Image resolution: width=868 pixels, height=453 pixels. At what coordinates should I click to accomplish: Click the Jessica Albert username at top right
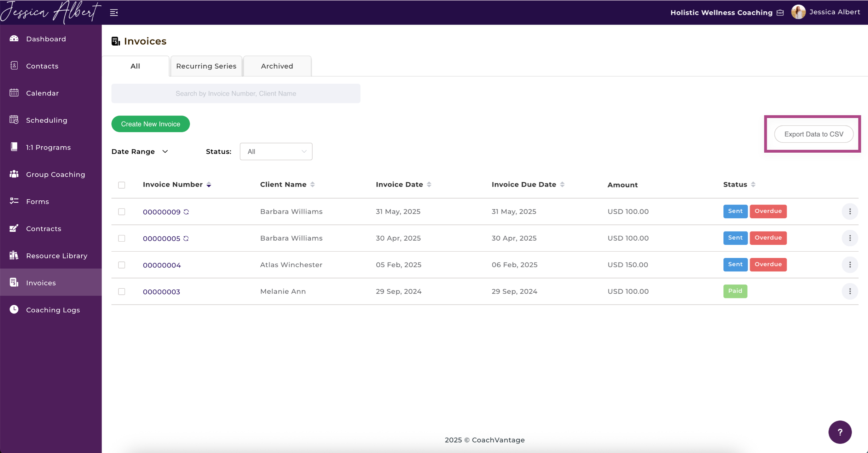[834, 12]
